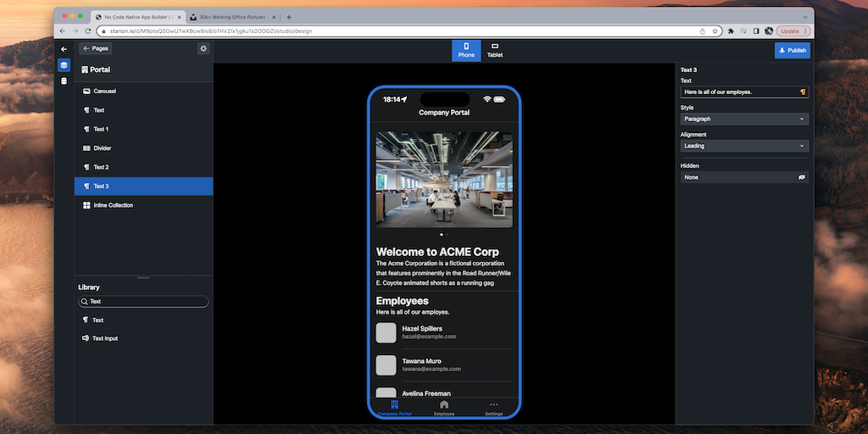Click Hazel Spillers avatar placeholder
The width and height of the screenshot is (868, 434).
click(x=386, y=332)
